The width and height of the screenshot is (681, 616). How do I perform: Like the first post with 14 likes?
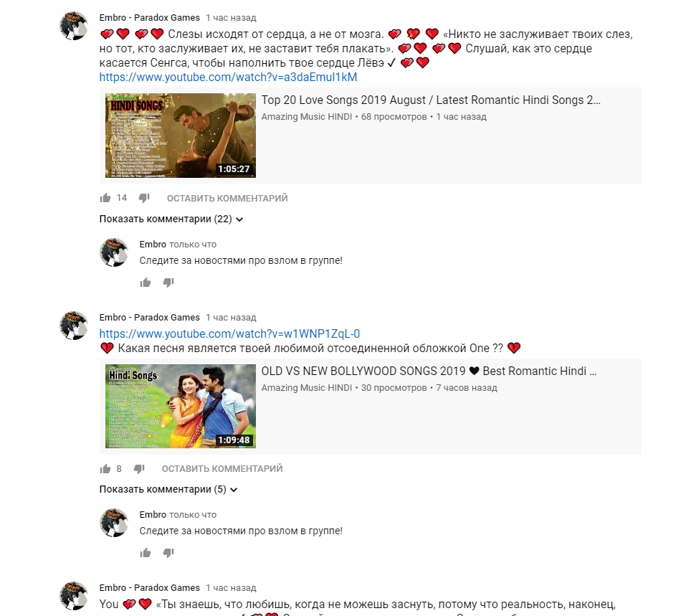click(x=105, y=198)
